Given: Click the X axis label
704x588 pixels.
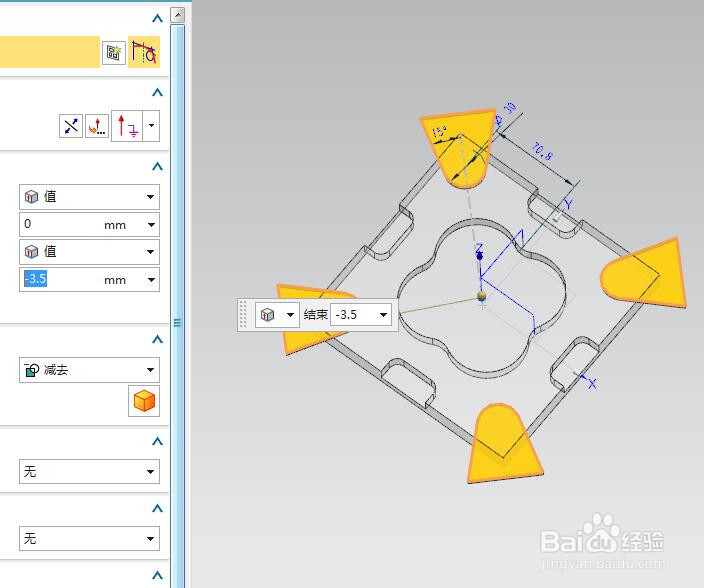Looking at the screenshot, I should click(x=593, y=384).
